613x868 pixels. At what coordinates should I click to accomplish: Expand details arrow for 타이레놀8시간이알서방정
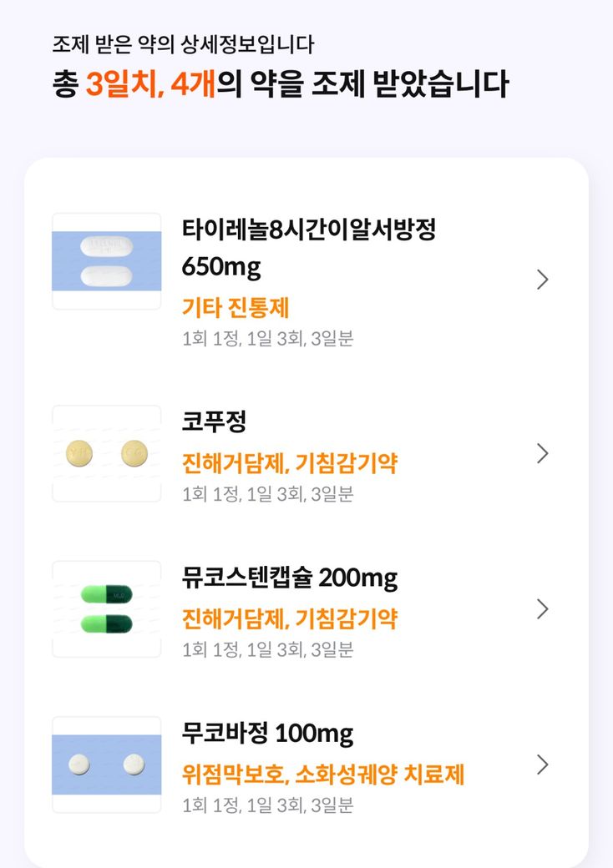542,280
